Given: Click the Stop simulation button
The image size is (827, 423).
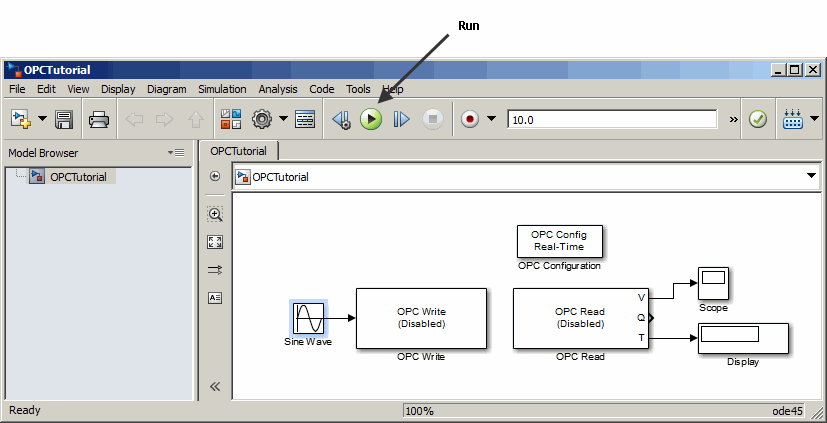Looking at the screenshot, I should (433, 120).
